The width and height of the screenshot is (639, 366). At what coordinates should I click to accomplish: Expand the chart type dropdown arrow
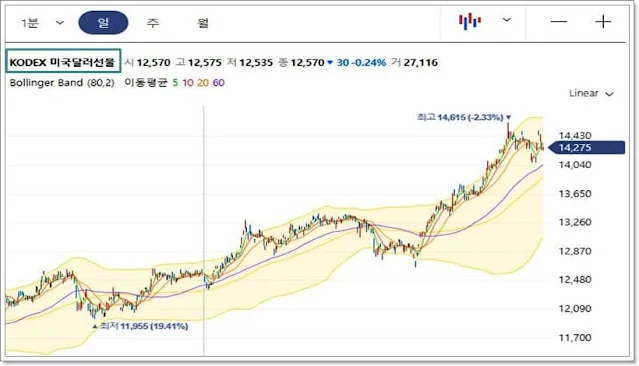coord(507,20)
